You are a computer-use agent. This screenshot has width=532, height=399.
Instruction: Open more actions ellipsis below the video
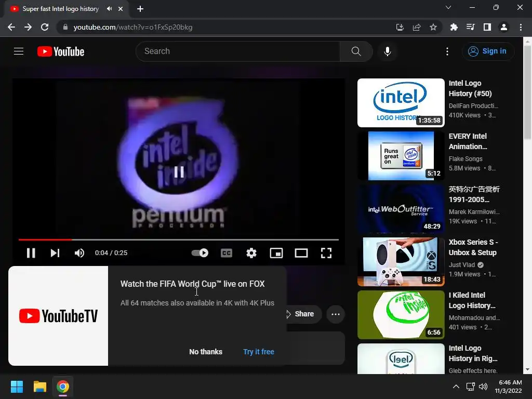pyautogui.click(x=336, y=314)
